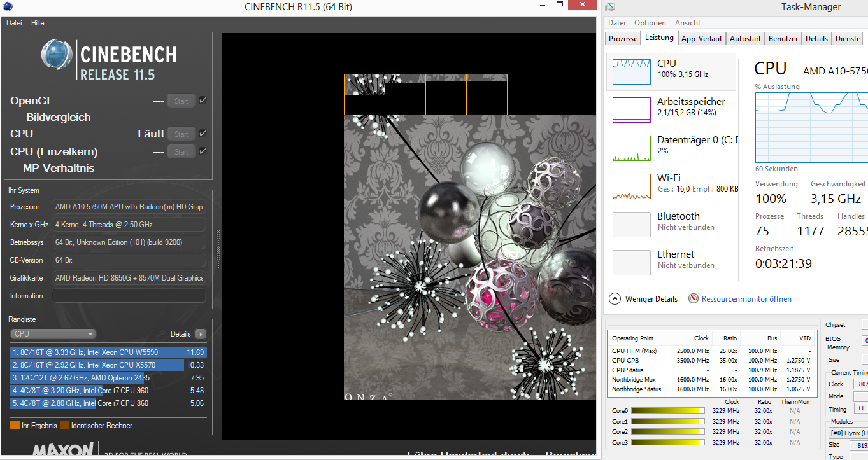Select Arbeitsspeicher in the performance sidebar
The image size is (868, 460).
(671, 109)
